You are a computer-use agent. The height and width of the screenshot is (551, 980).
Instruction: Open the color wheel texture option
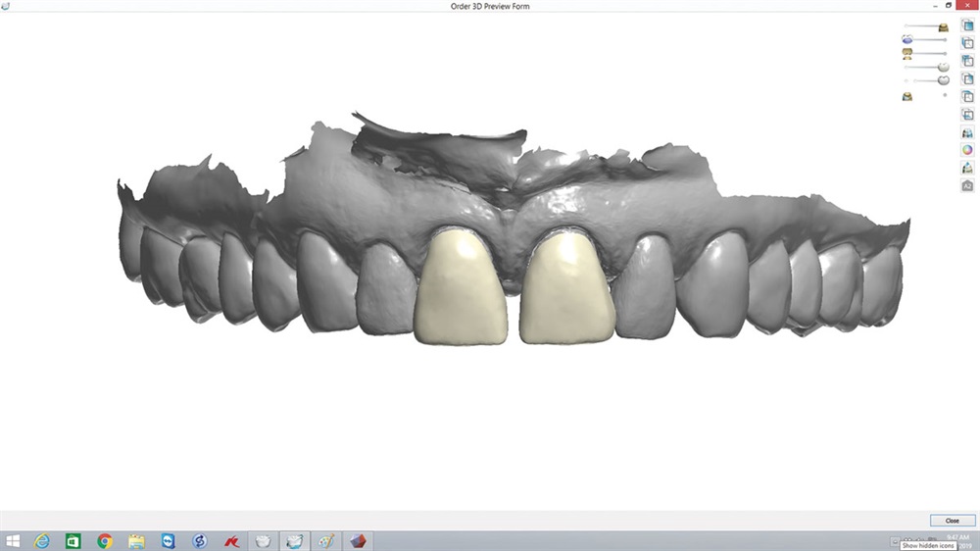967,150
